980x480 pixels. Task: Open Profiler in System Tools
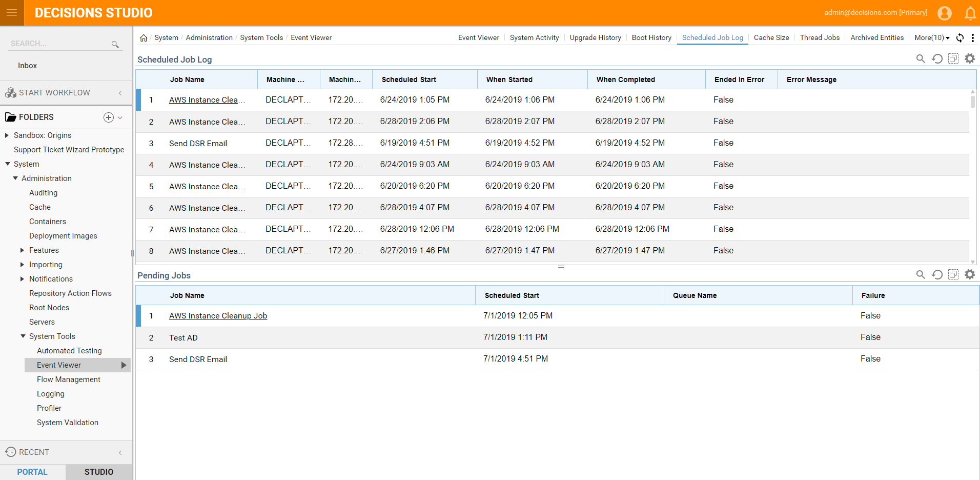49,408
